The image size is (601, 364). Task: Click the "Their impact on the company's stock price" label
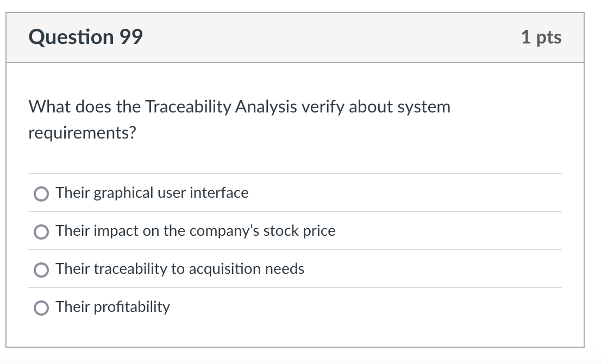point(196,231)
